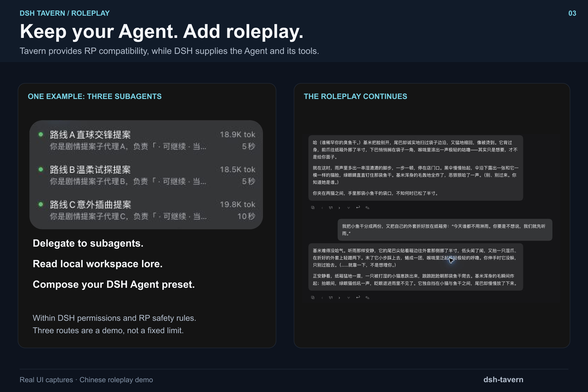Click the text Read local workspace lore.
The height and width of the screenshot is (392, 588).
pyautogui.click(x=98, y=264)
